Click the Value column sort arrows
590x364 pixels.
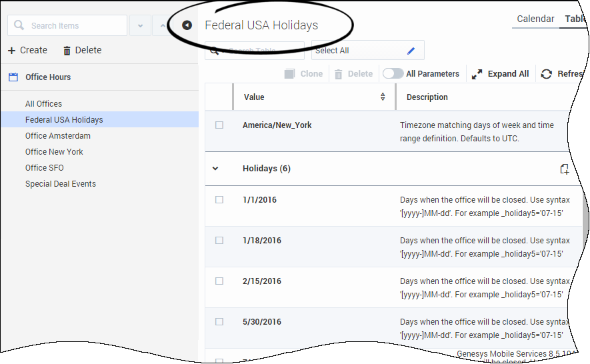(383, 97)
